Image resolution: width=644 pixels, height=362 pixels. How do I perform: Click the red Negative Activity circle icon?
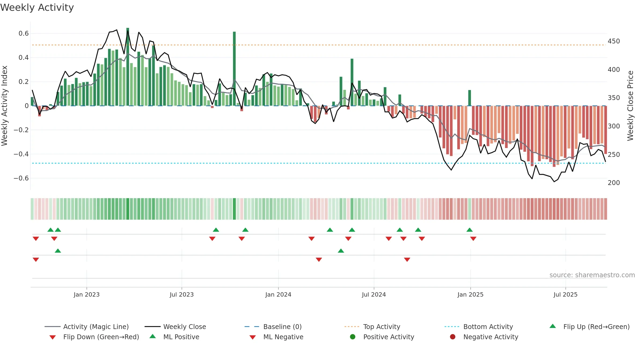pos(453,337)
